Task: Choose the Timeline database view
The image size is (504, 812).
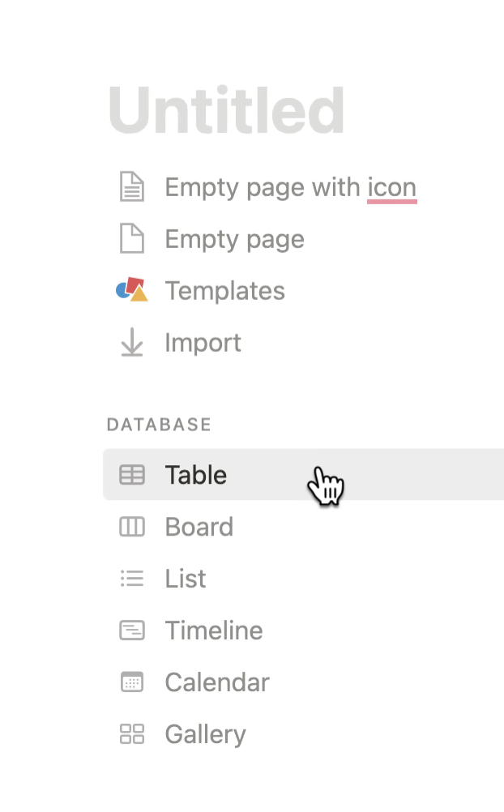Action: coord(214,630)
